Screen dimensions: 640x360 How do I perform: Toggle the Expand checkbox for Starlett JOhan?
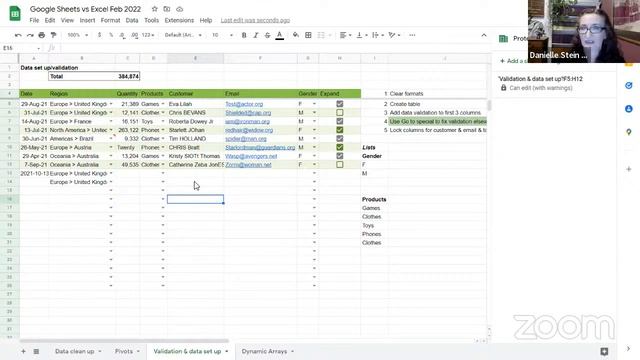tap(340, 130)
